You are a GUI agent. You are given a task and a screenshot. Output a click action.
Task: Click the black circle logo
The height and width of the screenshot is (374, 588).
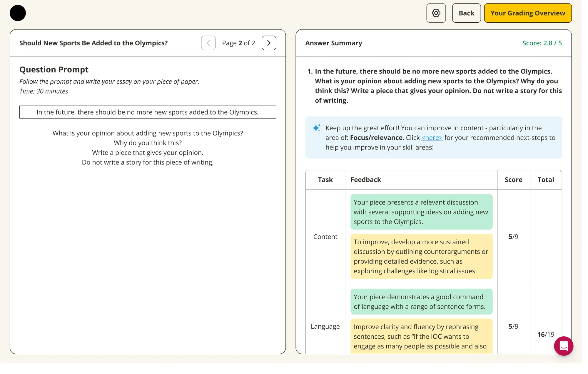pyautogui.click(x=18, y=13)
